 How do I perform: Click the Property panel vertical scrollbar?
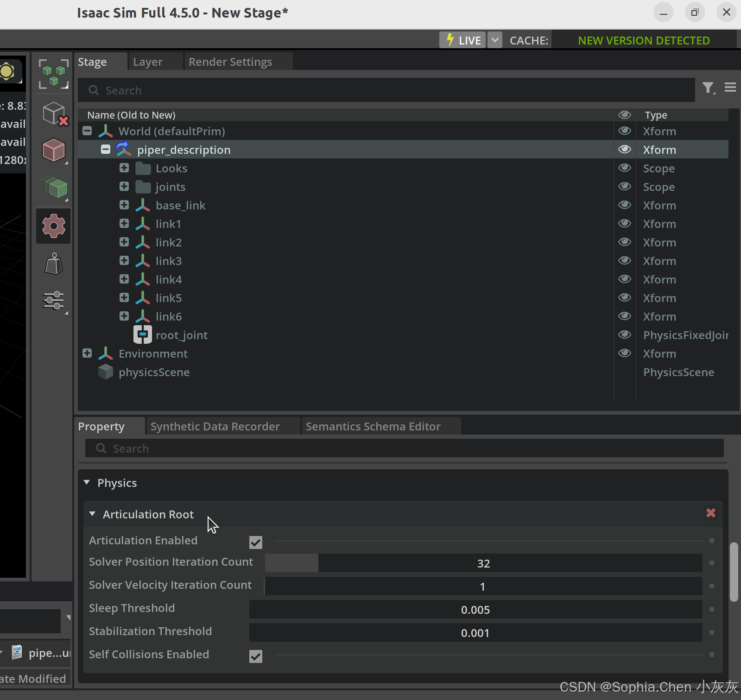[x=734, y=572]
